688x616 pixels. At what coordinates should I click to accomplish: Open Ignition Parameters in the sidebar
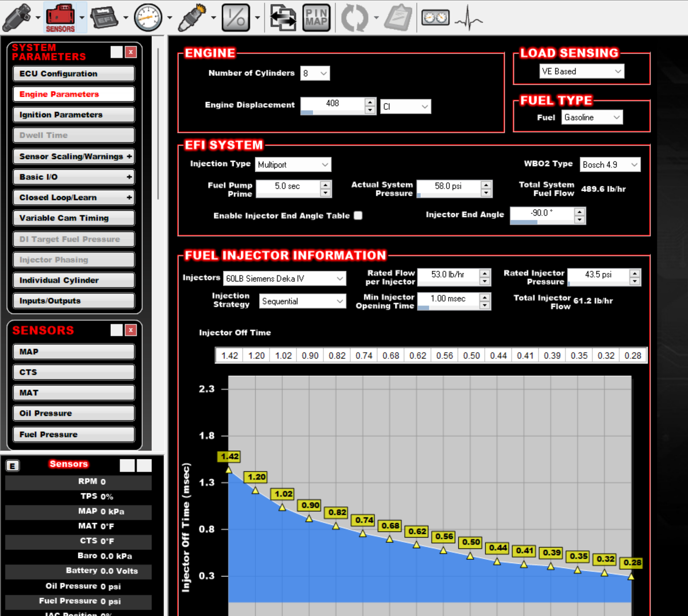click(74, 115)
